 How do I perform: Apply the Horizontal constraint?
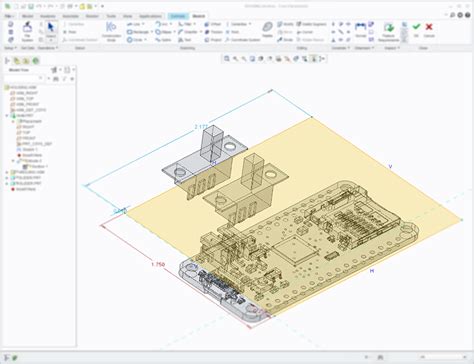point(333,32)
